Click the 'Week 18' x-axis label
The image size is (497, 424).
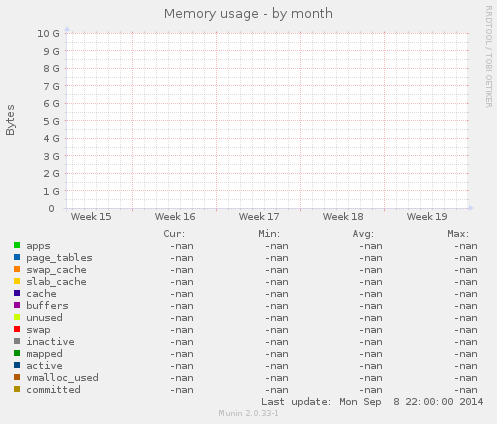tap(343, 217)
